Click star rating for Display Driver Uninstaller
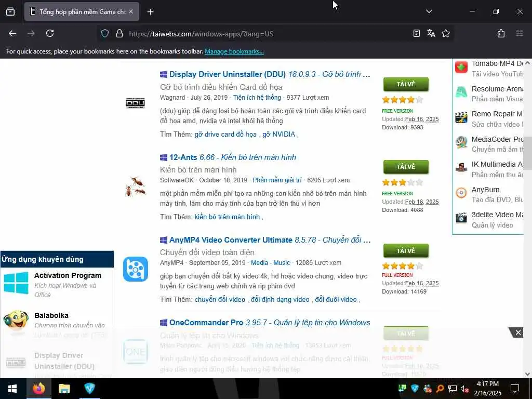This screenshot has width=532, height=399. (403, 100)
